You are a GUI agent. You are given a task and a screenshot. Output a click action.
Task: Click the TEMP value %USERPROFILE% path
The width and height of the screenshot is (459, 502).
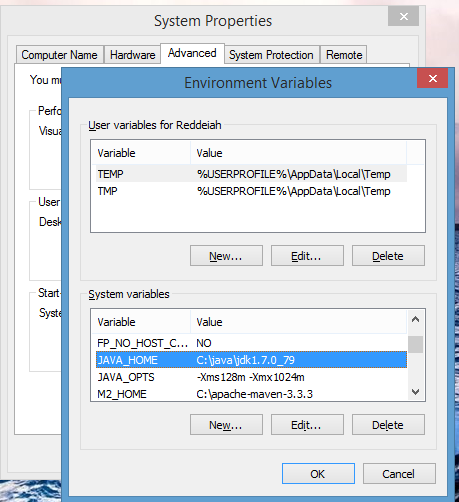pyautogui.click(x=294, y=174)
